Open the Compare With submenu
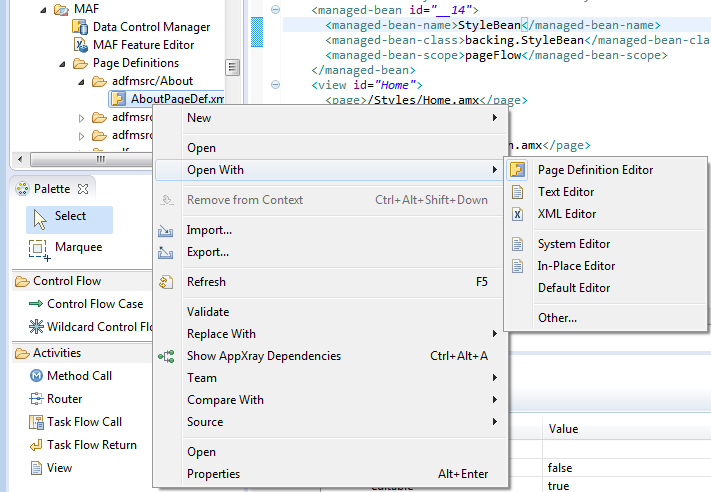Viewport: 711px width, 492px height. click(331, 400)
